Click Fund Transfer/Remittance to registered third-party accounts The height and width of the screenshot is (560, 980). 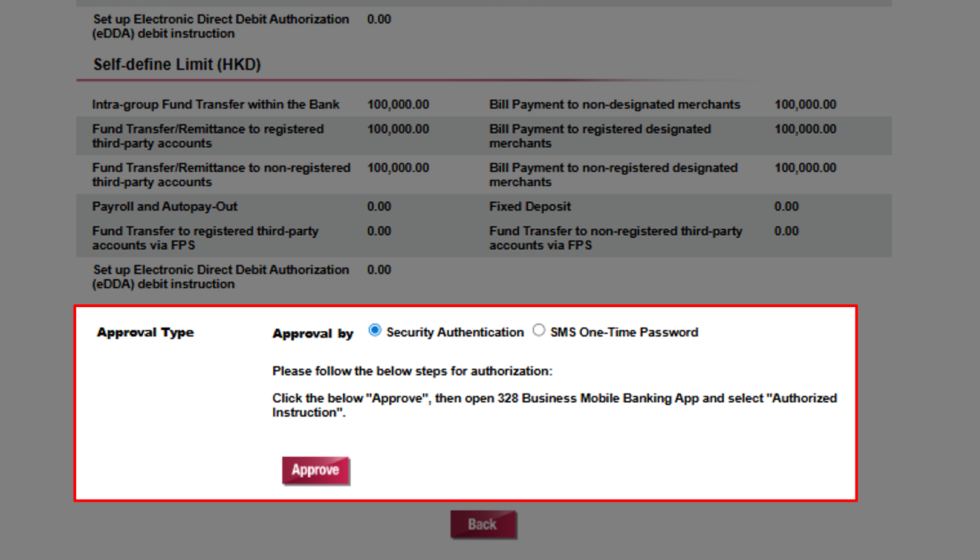[207, 135]
